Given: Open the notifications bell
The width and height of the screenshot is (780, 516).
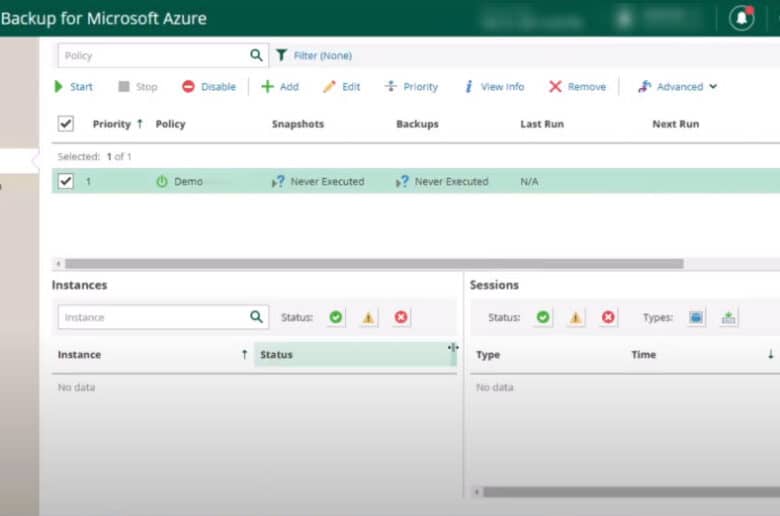Looking at the screenshot, I should point(741,18).
